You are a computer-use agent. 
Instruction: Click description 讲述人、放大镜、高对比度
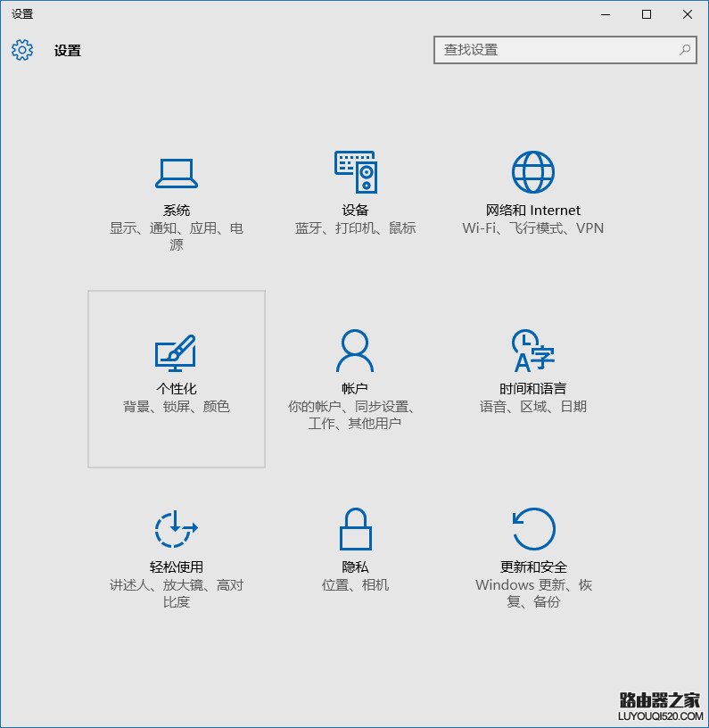[x=177, y=593]
